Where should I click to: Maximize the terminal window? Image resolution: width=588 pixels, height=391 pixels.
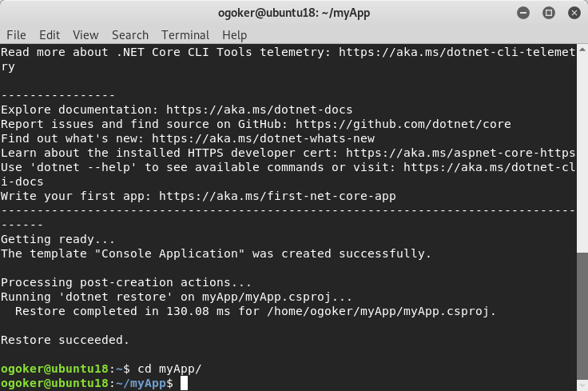click(549, 13)
